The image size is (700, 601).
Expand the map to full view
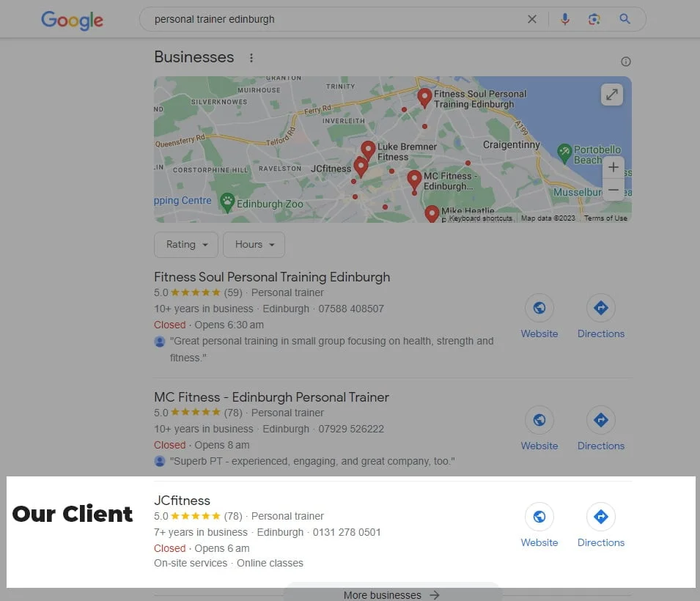pos(611,94)
